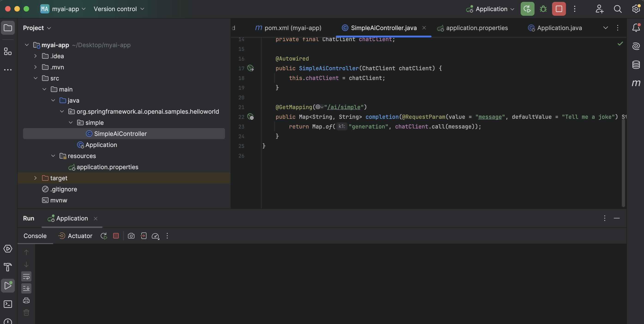This screenshot has width=644, height=324.
Task: Toggle soft-wrap in the console
Action: tap(26, 277)
